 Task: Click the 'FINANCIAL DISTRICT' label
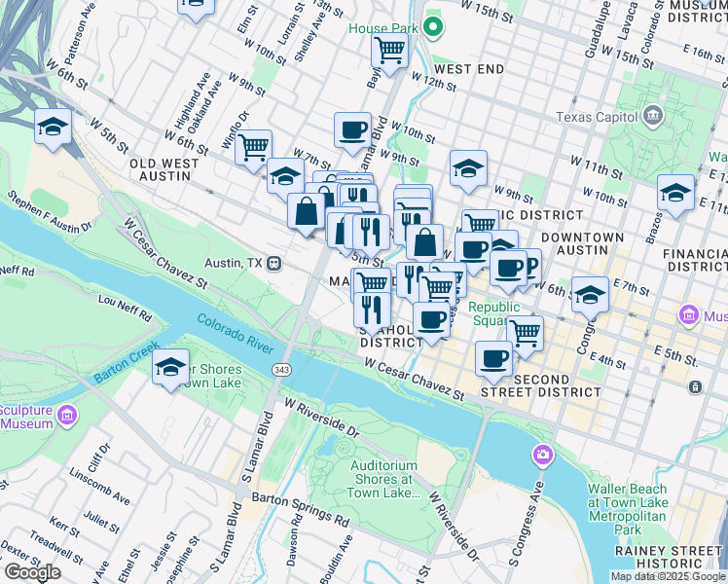(x=695, y=260)
